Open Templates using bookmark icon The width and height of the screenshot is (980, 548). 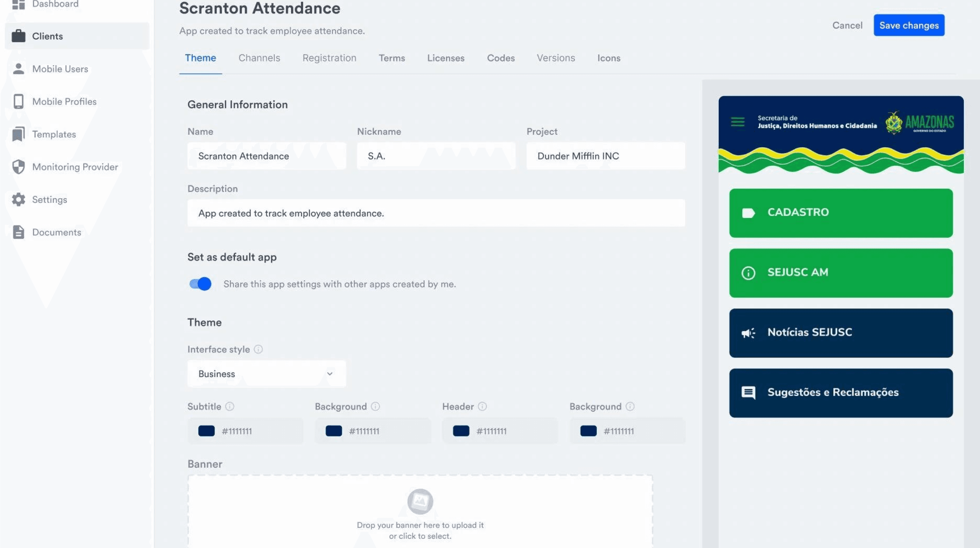tap(18, 134)
